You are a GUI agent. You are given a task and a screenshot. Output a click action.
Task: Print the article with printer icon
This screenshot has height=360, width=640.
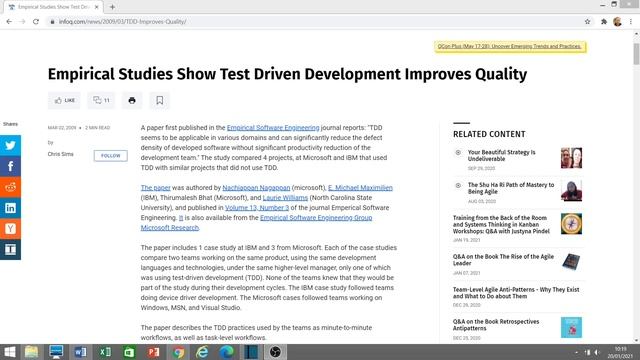[x=132, y=100]
